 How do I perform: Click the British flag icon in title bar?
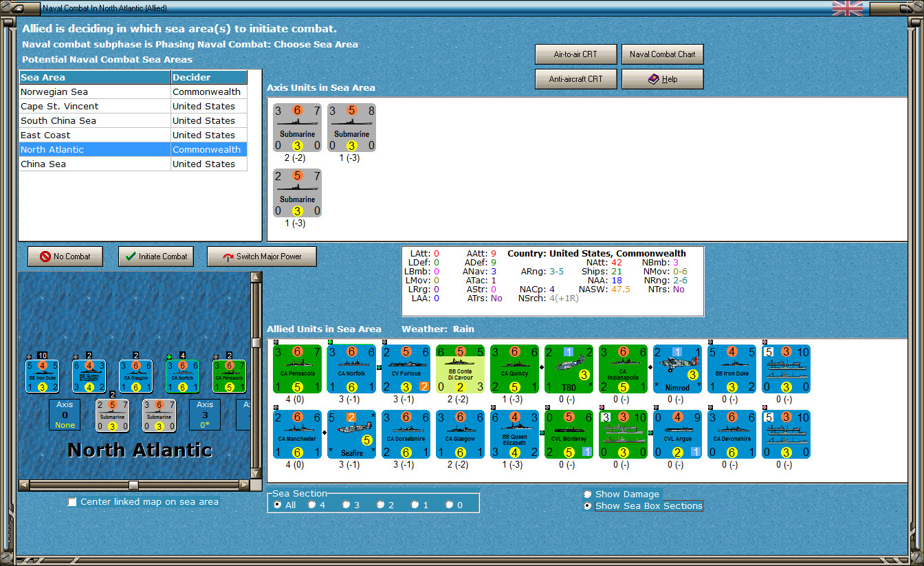click(x=847, y=8)
